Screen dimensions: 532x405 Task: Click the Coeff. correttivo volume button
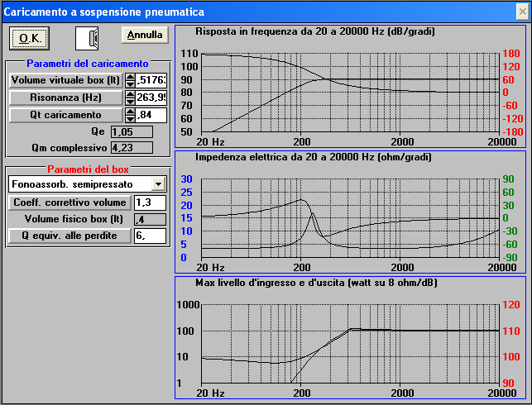[69, 202]
